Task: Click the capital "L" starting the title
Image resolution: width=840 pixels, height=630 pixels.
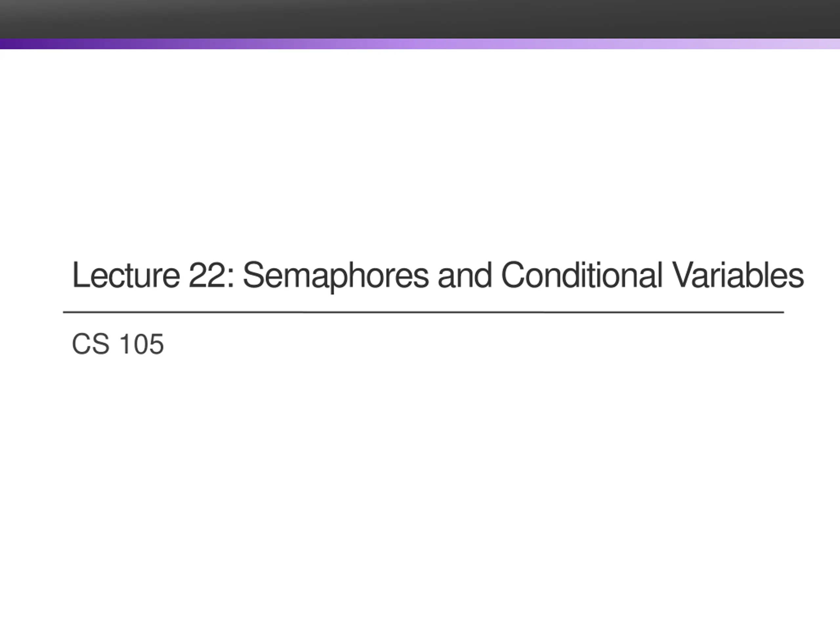Action: [80, 275]
